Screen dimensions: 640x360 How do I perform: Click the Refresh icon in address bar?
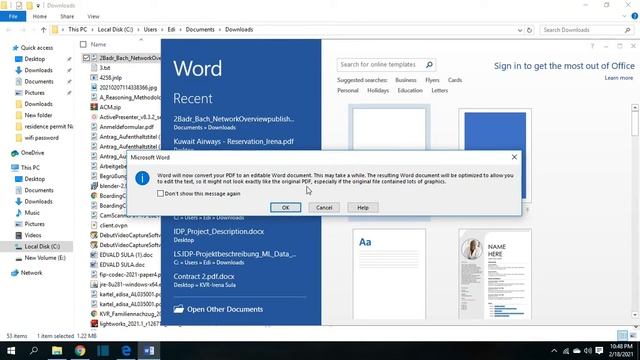(529, 30)
